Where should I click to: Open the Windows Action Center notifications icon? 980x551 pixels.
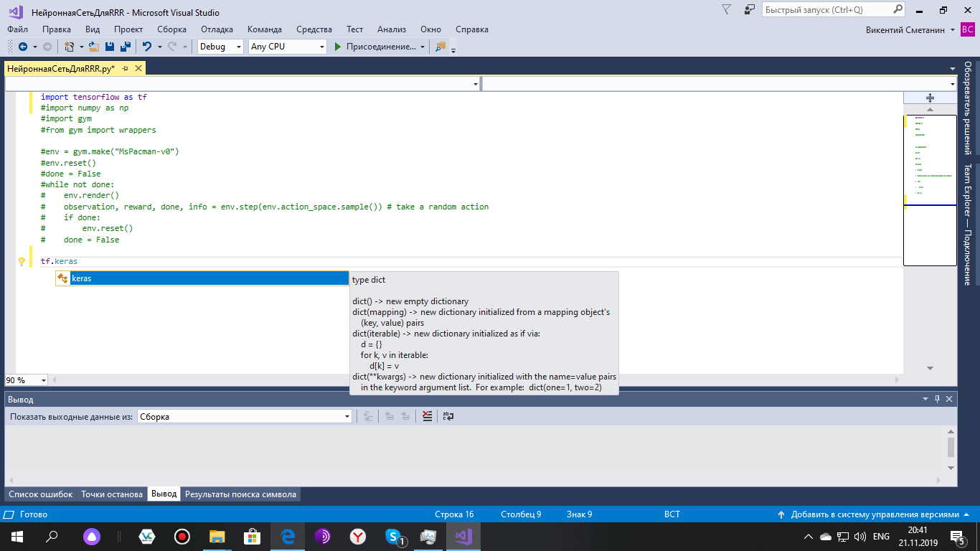tap(957, 536)
